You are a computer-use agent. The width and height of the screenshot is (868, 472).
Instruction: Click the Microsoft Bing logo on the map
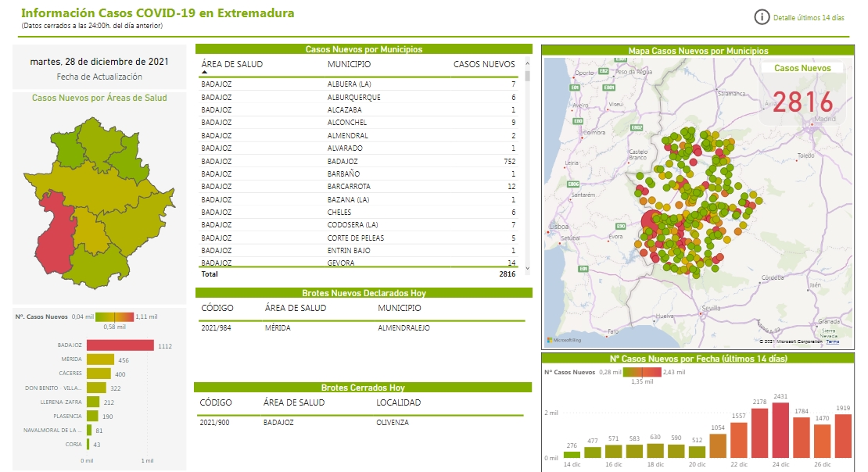coord(564,341)
